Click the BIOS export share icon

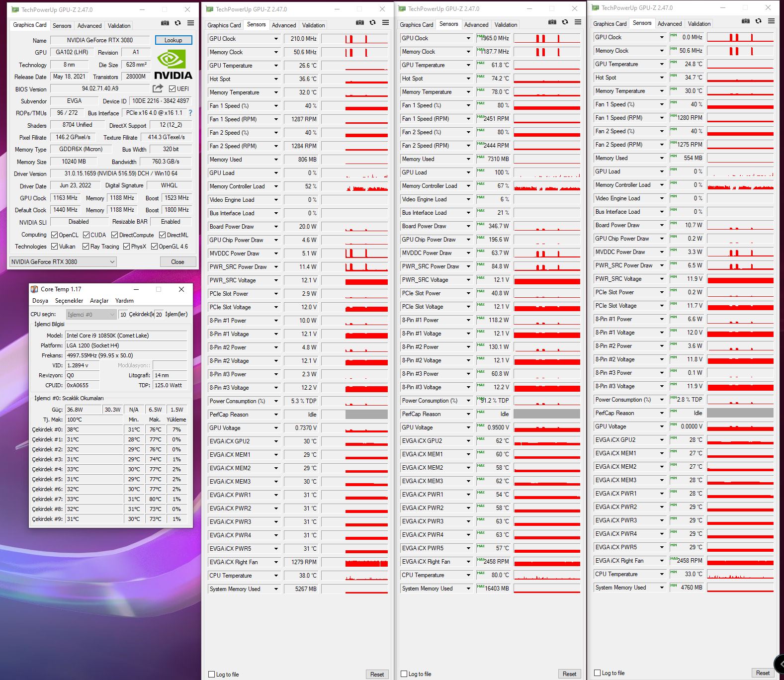(x=158, y=88)
